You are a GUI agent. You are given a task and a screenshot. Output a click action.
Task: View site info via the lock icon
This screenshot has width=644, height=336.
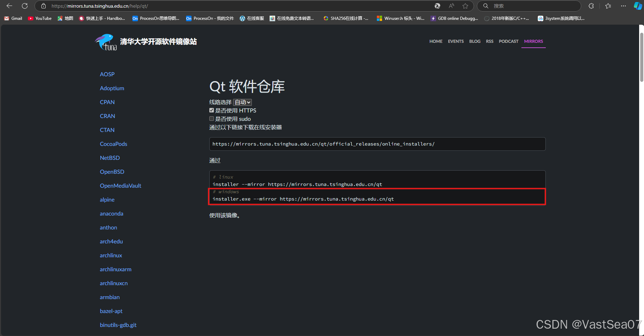[44, 6]
